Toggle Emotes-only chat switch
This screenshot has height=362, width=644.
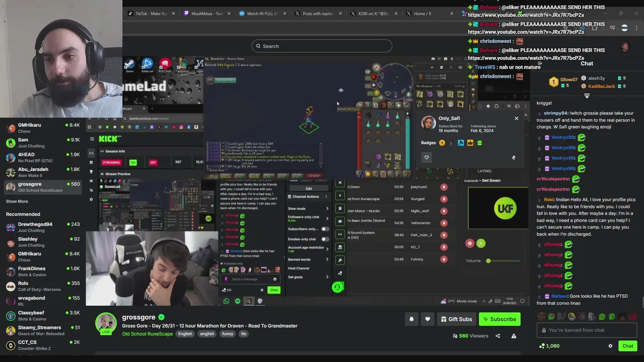[x=325, y=239]
